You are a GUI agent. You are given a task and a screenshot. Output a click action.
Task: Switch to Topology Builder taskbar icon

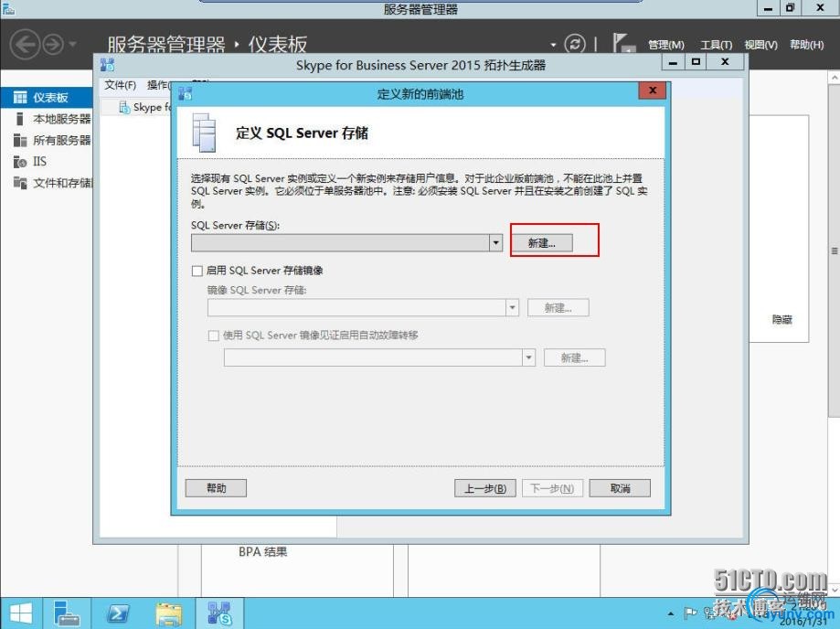tap(219, 613)
